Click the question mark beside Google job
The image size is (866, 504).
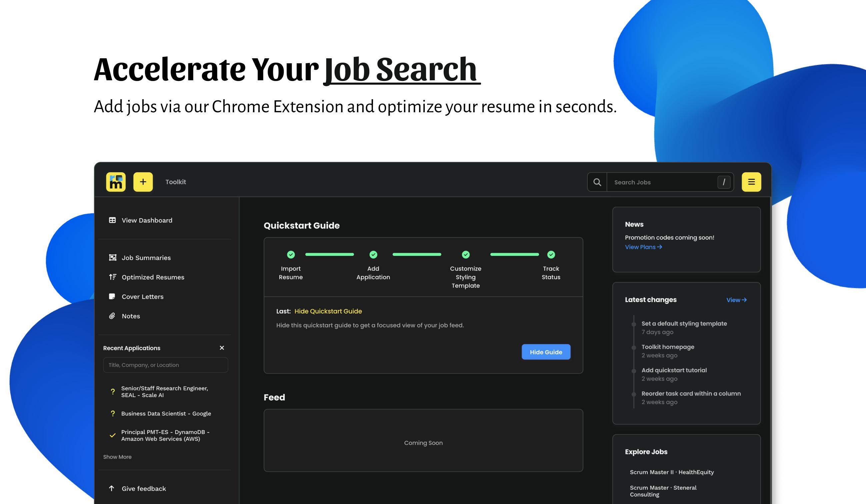click(x=113, y=413)
